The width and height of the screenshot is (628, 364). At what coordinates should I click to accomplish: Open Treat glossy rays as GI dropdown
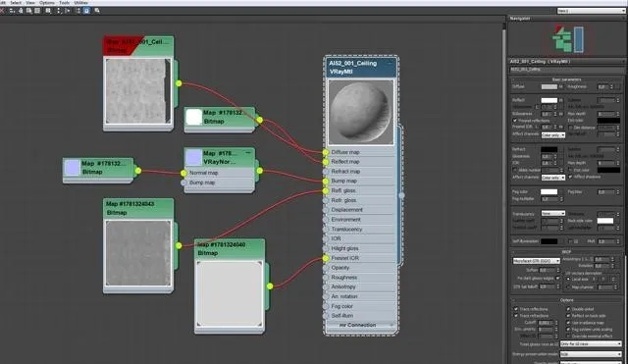(591, 344)
